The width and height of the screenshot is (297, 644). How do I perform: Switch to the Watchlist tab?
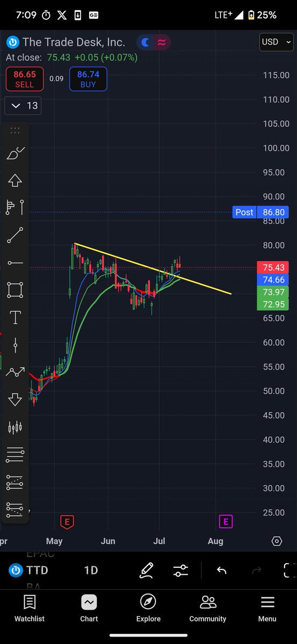[x=29, y=608]
